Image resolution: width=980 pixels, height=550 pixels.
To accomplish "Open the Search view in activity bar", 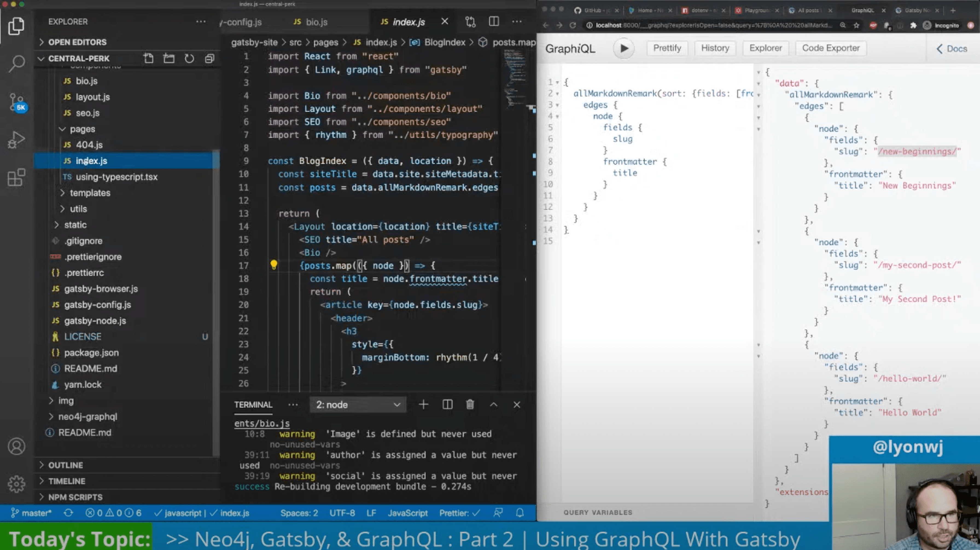I will (x=16, y=63).
